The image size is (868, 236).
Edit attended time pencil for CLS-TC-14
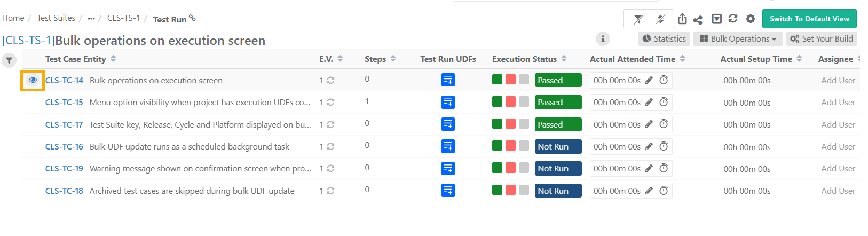(x=649, y=80)
